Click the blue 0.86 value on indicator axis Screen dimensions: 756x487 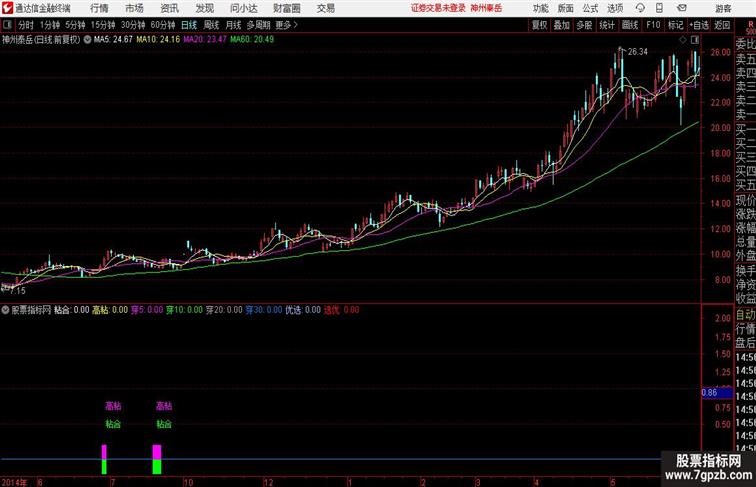click(717, 392)
